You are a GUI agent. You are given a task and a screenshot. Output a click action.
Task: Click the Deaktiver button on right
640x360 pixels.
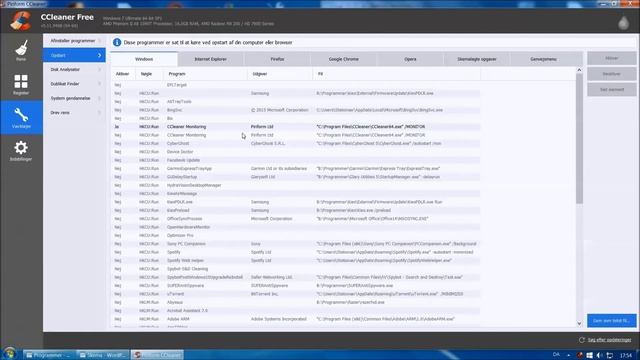611,74
